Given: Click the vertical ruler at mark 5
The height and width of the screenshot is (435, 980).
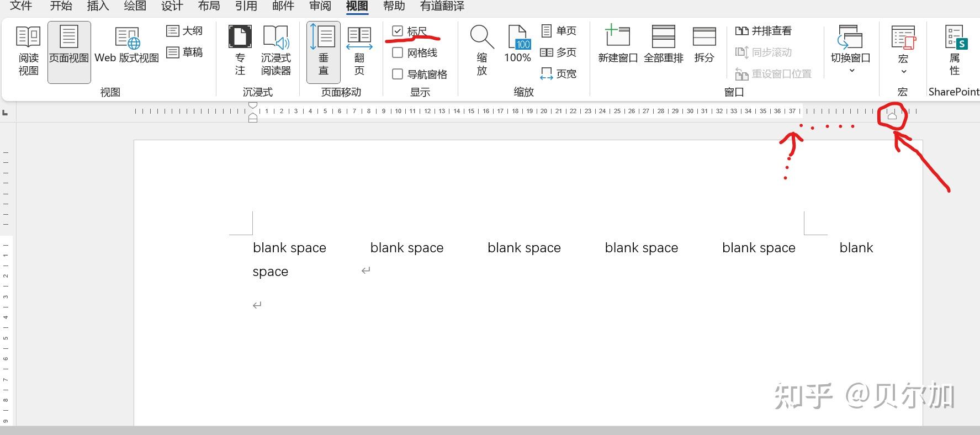Looking at the screenshot, I should 6,338.
